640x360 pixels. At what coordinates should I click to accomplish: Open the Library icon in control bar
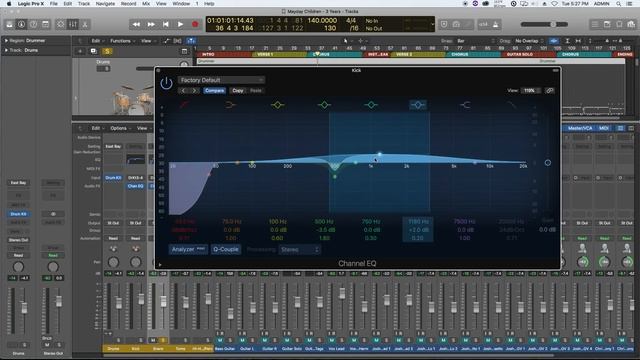pyautogui.click(x=9, y=24)
